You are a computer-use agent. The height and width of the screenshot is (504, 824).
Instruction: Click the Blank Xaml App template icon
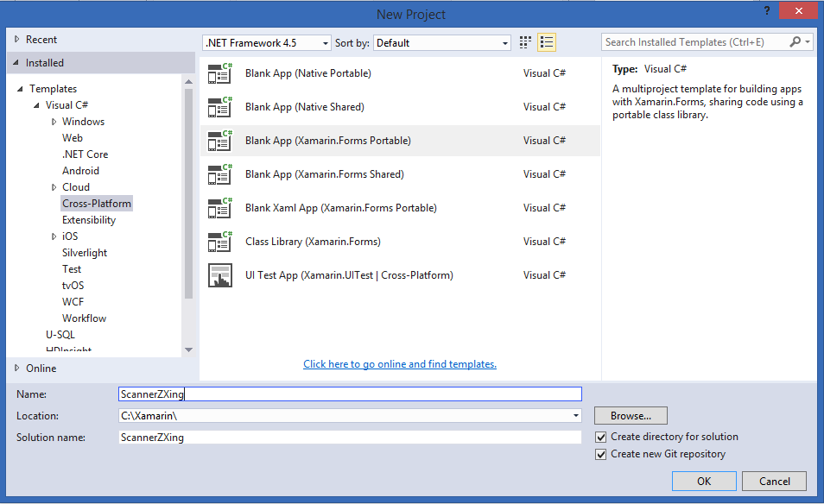[x=219, y=207]
